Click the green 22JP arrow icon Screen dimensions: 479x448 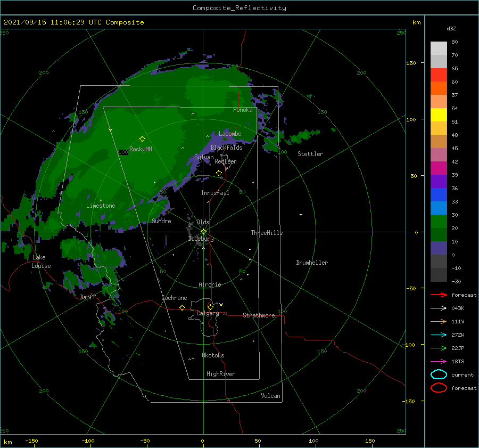[x=439, y=348]
